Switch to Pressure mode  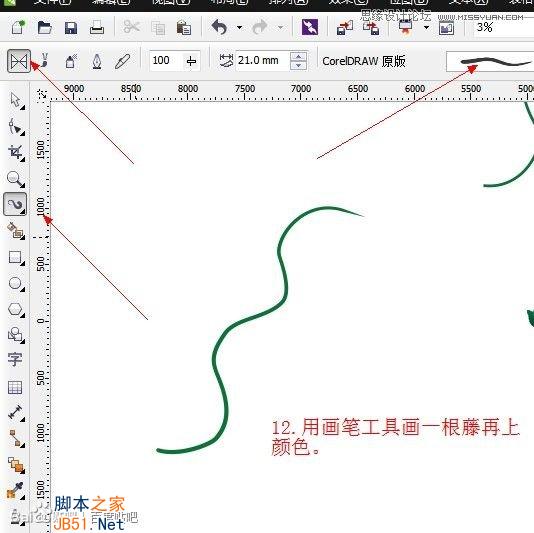[x=123, y=61]
